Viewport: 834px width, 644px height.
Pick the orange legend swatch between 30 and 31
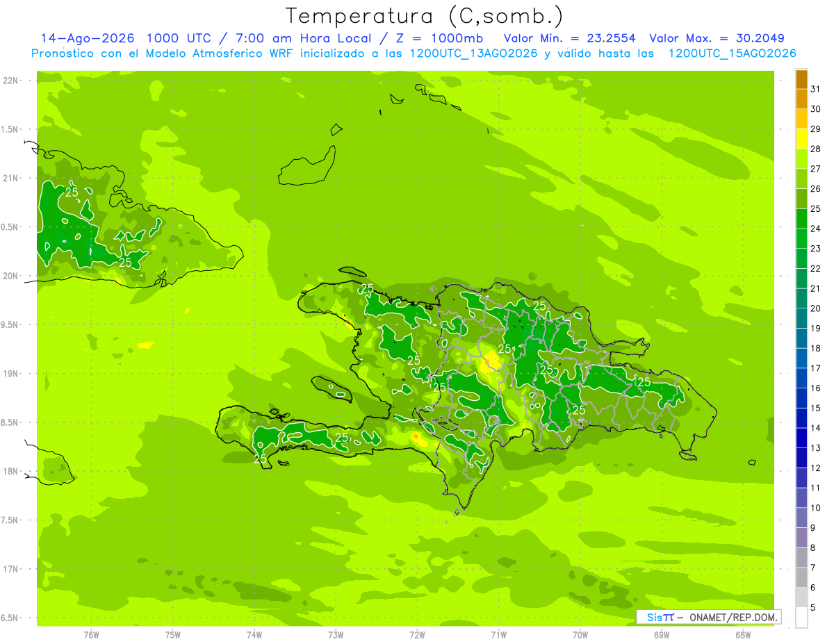801,99
